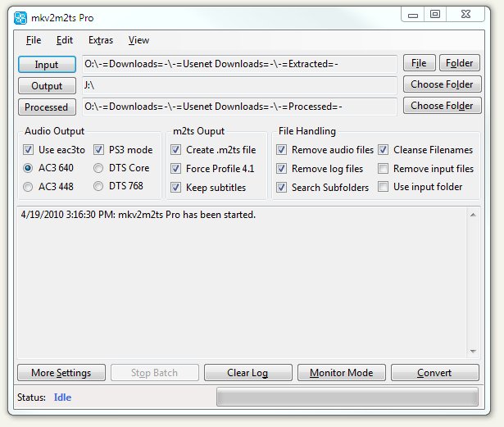Click the Processed path field
This screenshot has height=427, width=504.
[x=239, y=107]
